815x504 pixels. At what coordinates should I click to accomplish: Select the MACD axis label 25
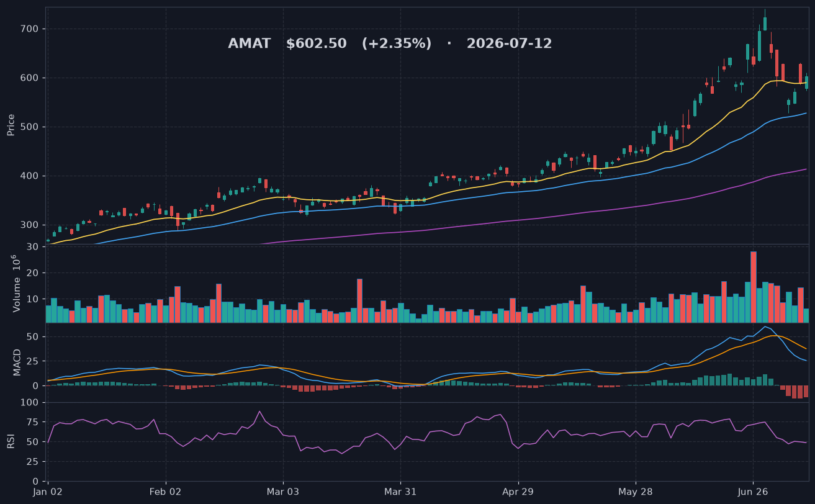[x=33, y=361]
